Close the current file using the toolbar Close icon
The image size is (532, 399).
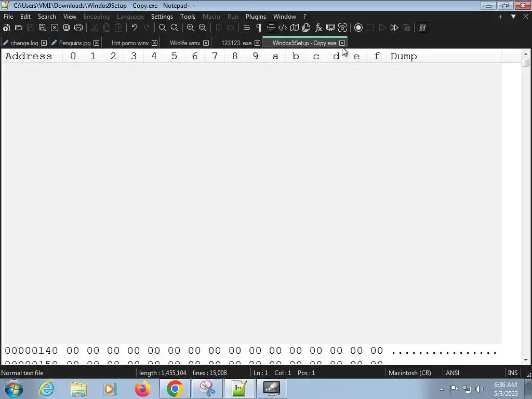tap(54, 28)
